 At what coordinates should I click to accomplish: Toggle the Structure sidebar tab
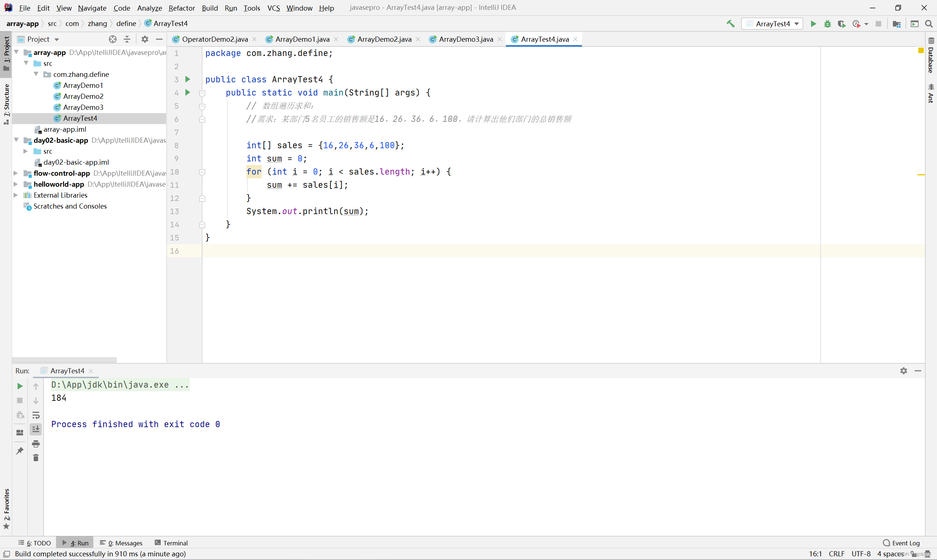pyautogui.click(x=6, y=104)
